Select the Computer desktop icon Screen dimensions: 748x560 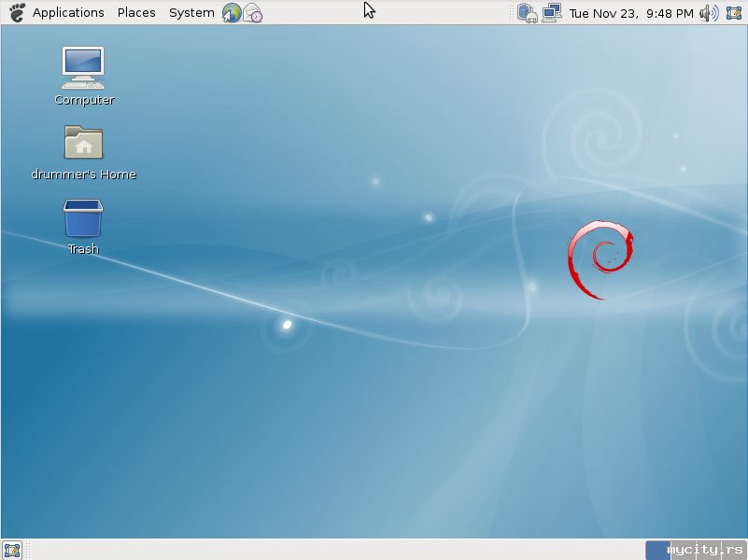[83, 68]
